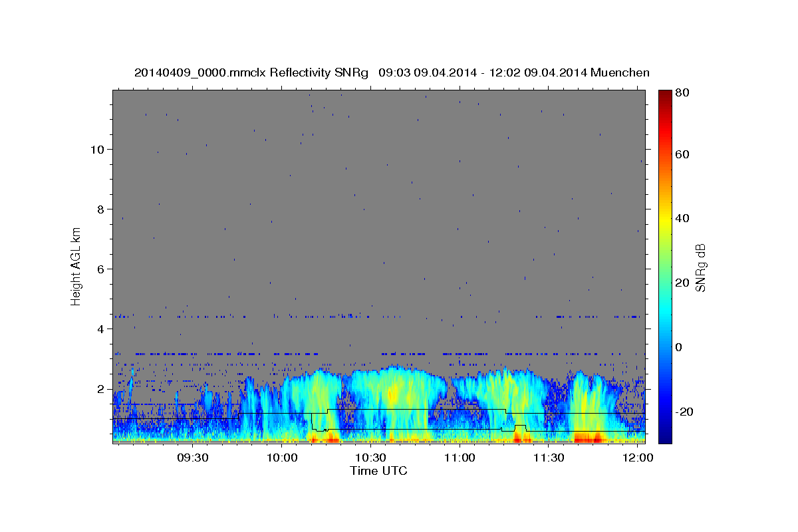This screenshot has width=798, height=532.
Task: Click the dark blue bottom of colorbar
Action: point(665,436)
